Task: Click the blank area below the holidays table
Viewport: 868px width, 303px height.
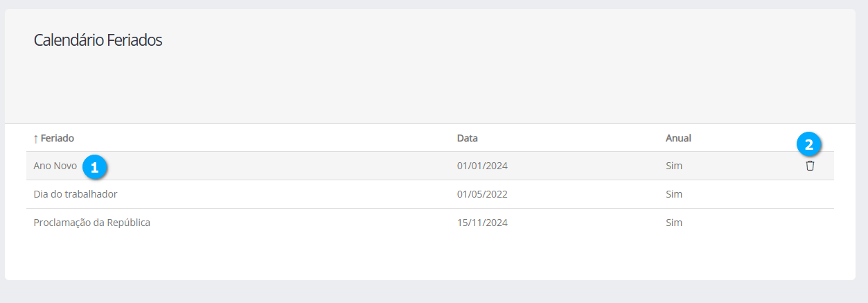Action: click(x=429, y=257)
